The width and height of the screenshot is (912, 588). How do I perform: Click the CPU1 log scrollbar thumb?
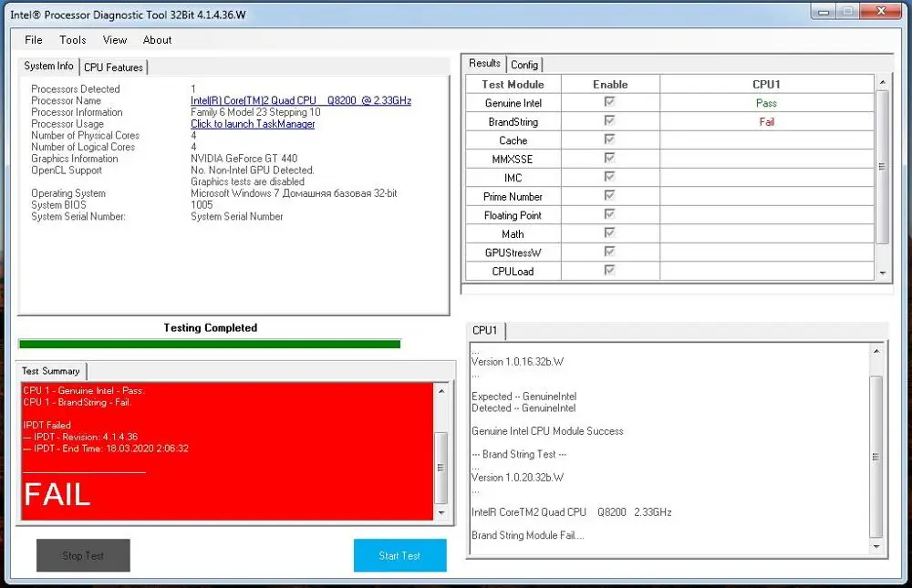tap(876, 457)
